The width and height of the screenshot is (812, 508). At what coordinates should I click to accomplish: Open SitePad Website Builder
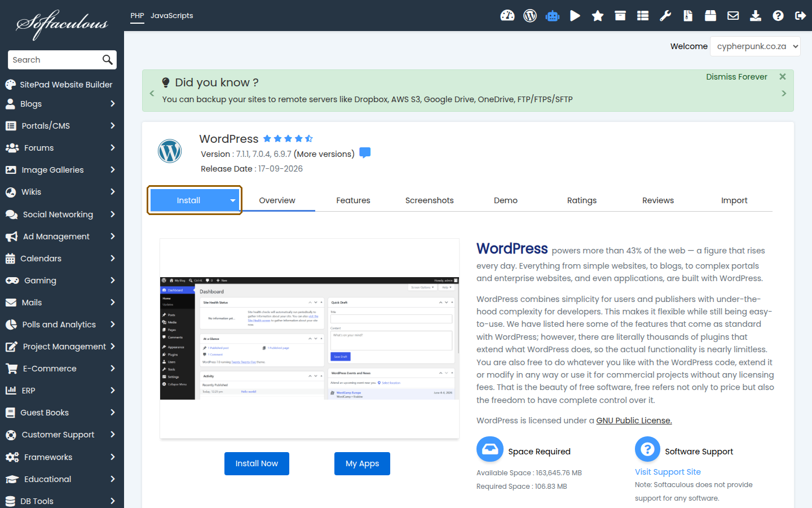pyautogui.click(x=59, y=85)
